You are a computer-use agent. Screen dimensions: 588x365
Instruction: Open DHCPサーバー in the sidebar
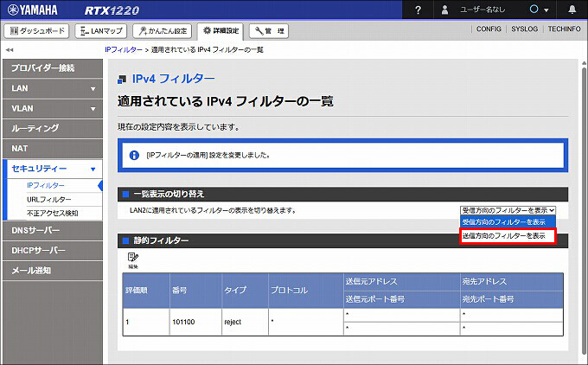point(53,250)
